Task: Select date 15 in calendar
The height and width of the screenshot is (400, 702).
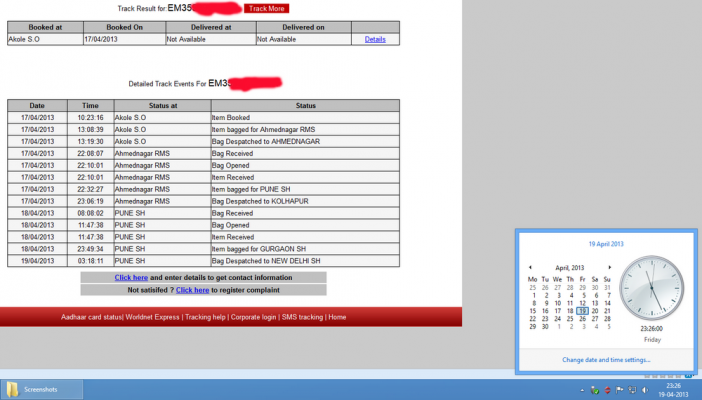Action: point(532,311)
